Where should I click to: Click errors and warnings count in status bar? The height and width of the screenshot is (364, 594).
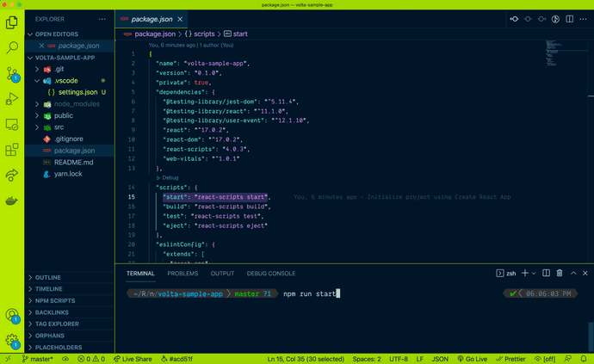[91, 359]
